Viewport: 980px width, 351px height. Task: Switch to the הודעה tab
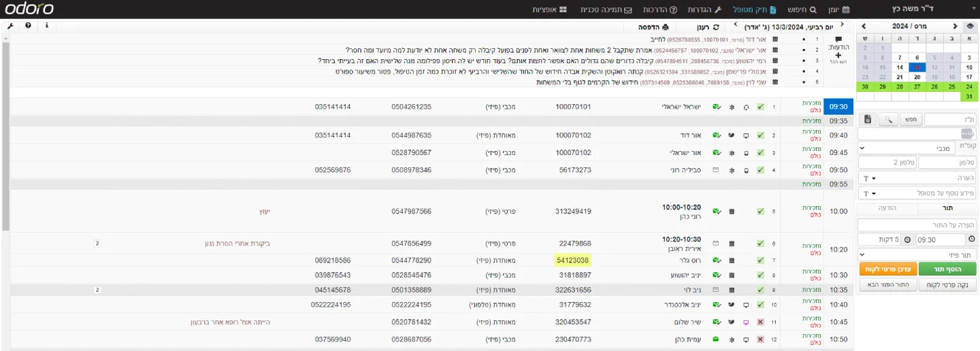(887, 208)
